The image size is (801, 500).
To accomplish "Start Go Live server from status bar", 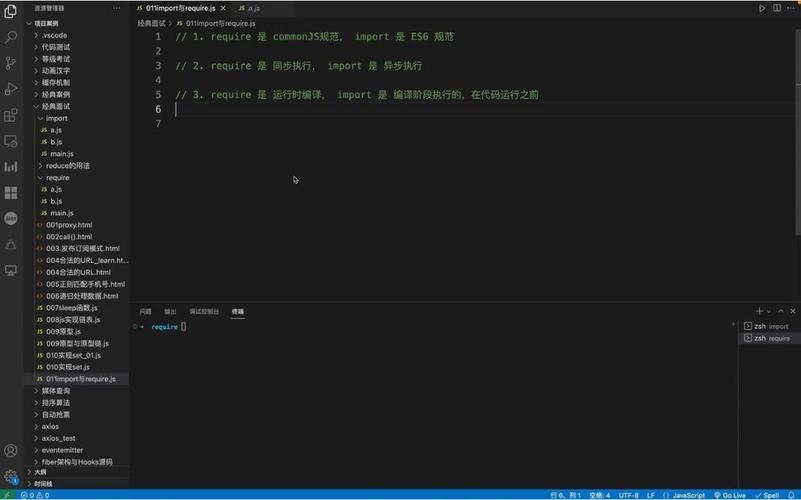I will [729, 495].
